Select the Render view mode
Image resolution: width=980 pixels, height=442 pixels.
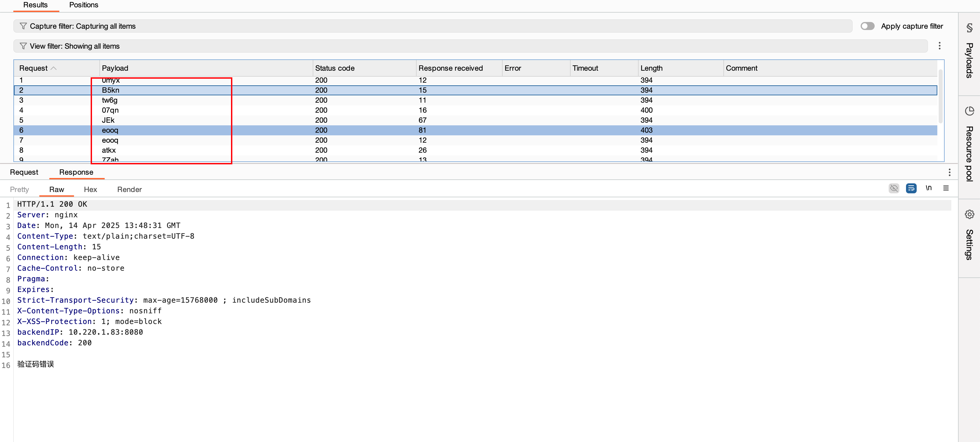(x=129, y=189)
